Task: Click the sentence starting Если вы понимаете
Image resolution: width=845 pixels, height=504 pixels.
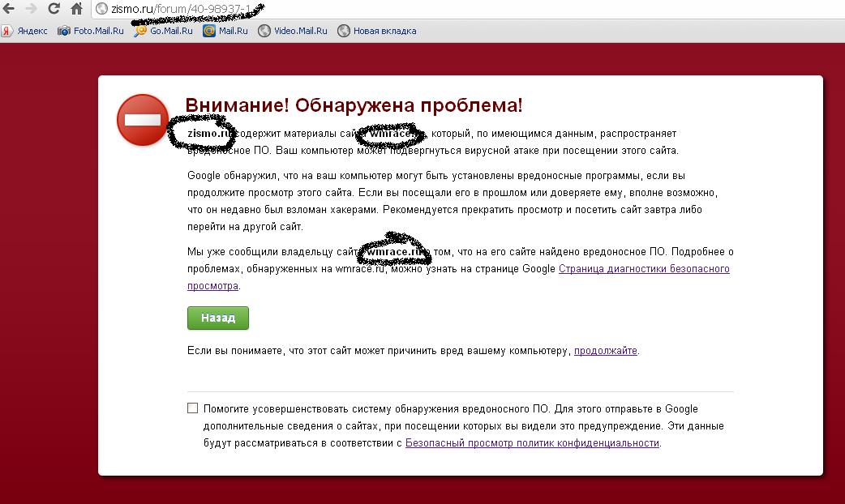Action: pyautogui.click(x=413, y=351)
